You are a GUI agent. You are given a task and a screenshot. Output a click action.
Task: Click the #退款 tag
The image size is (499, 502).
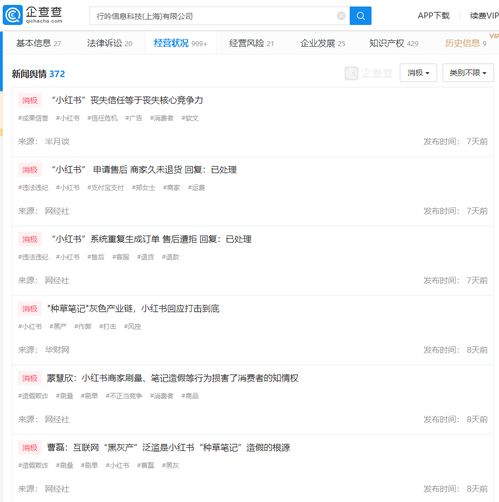(x=170, y=257)
